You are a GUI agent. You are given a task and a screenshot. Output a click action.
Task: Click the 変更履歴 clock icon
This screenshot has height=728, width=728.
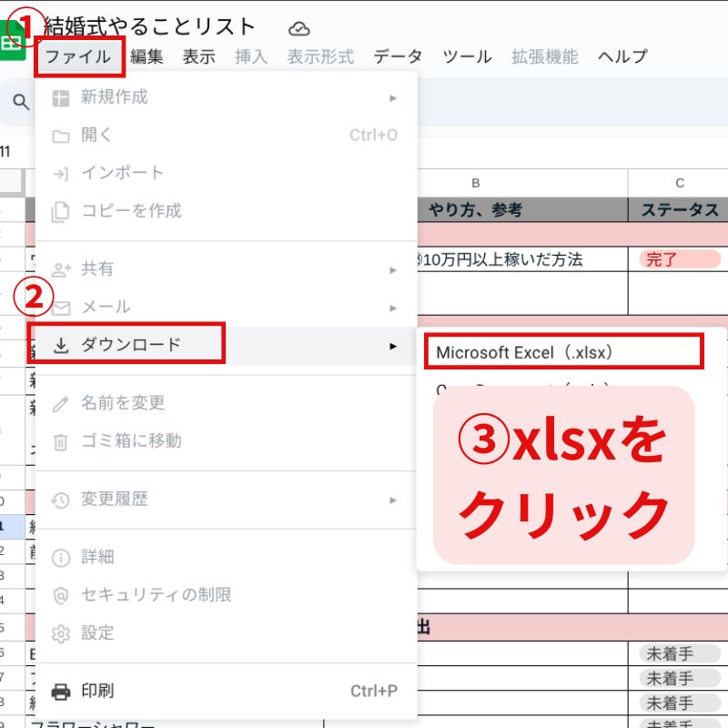pos(61,500)
